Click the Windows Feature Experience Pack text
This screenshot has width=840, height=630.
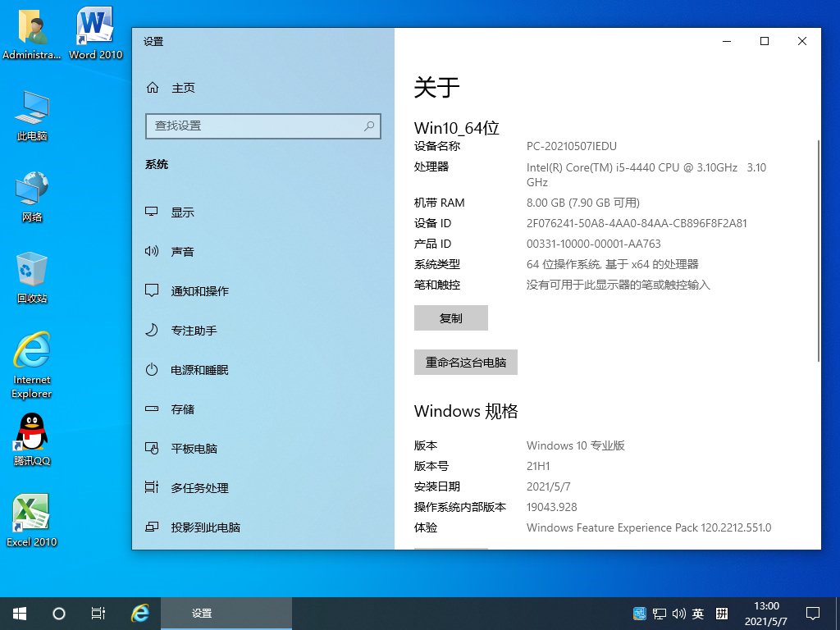click(x=649, y=527)
